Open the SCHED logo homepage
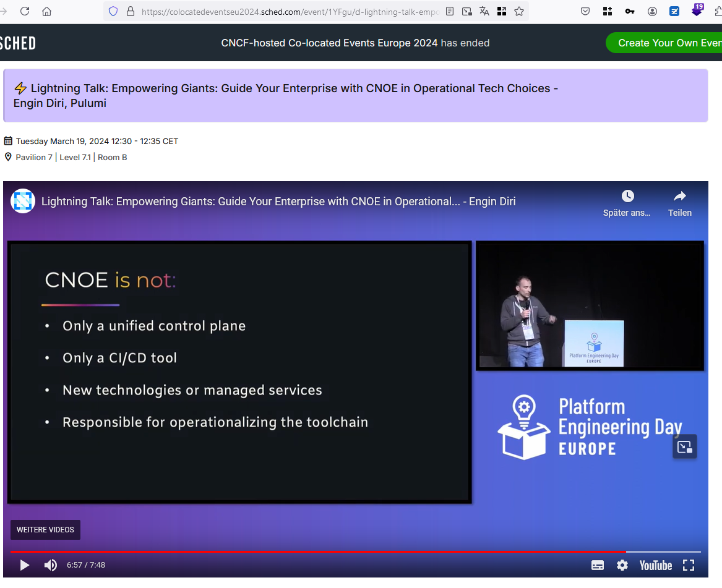Viewport: 722px width, 588px height. pos(17,43)
